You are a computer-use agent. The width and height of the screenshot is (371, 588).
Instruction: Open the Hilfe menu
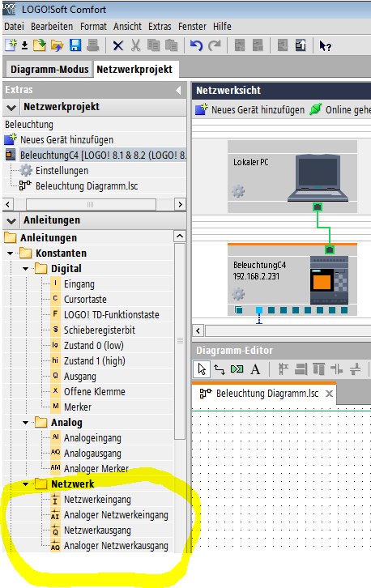click(222, 26)
